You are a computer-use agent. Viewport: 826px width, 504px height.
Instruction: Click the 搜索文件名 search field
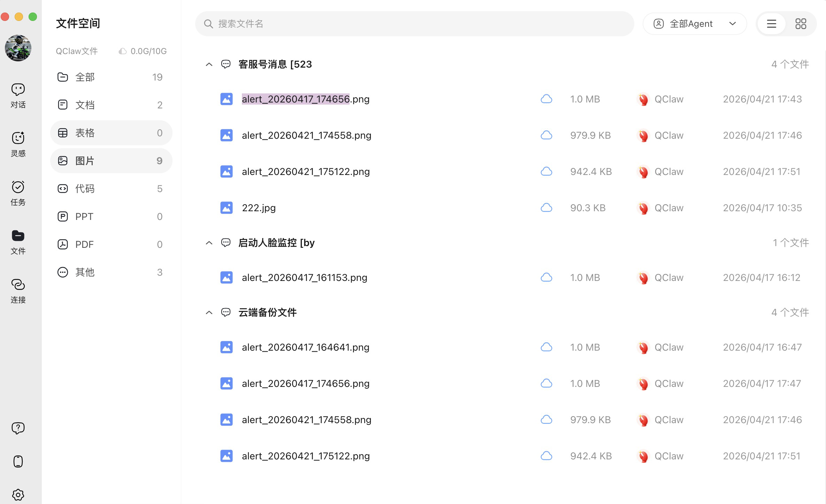click(x=414, y=24)
